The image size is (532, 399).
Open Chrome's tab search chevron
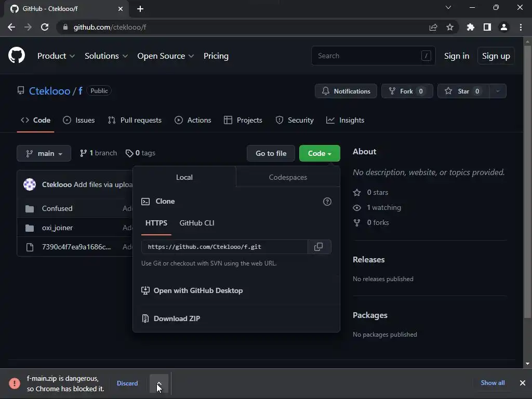click(x=448, y=7)
